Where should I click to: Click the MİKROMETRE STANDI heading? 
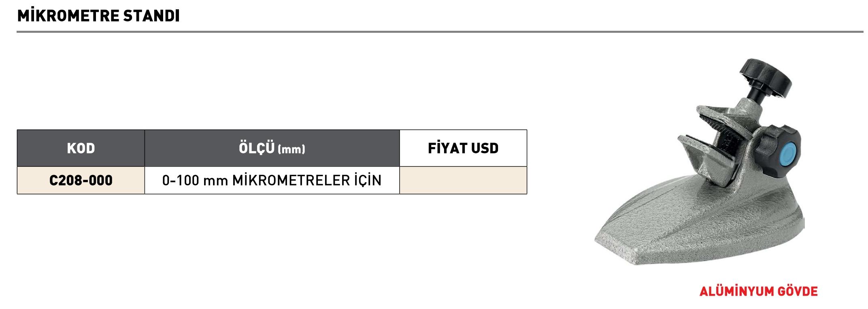[98, 15]
